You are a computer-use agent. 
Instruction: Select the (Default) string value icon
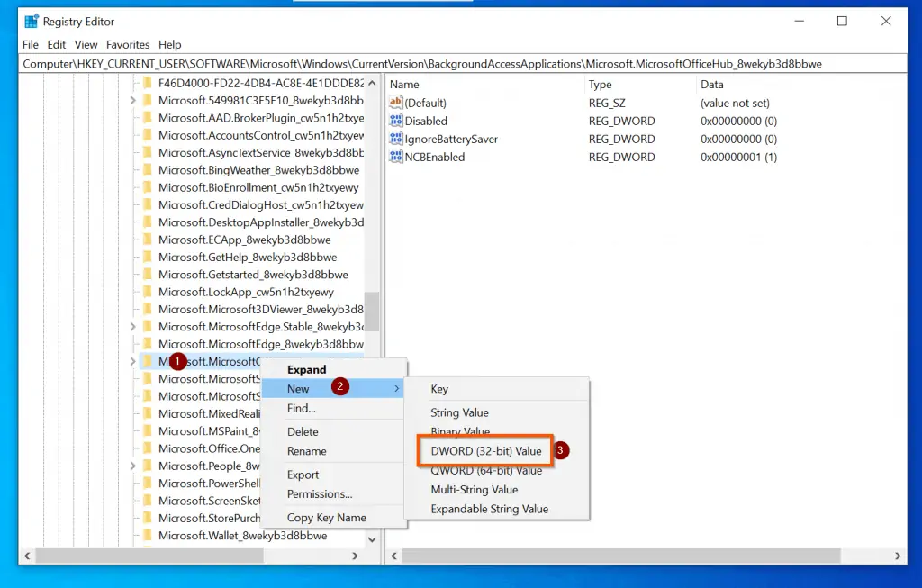coord(395,103)
